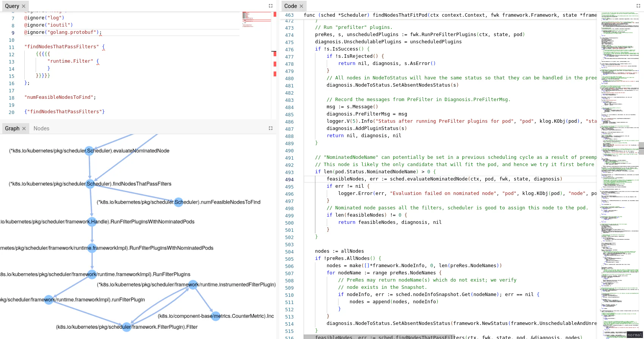Click the "normal" editor mode indicator
The height and width of the screenshot is (339, 644).
click(x=635, y=335)
